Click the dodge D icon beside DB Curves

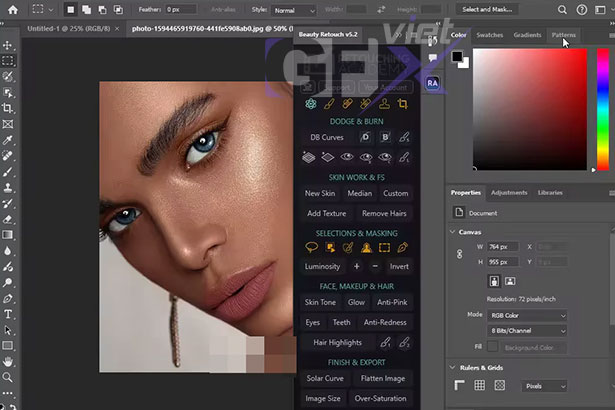[366, 137]
